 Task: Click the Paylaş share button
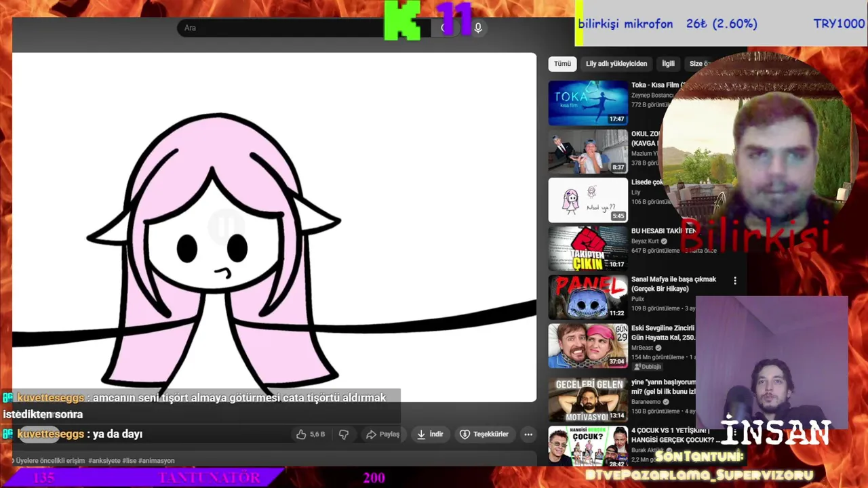[x=382, y=434]
